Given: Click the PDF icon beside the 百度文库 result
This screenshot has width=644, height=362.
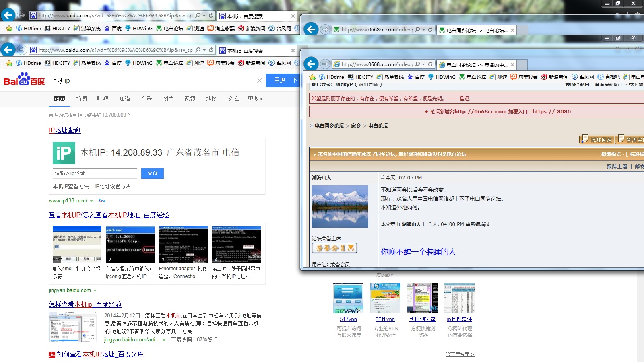Looking at the screenshot, I should pyautogui.click(x=52, y=354).
